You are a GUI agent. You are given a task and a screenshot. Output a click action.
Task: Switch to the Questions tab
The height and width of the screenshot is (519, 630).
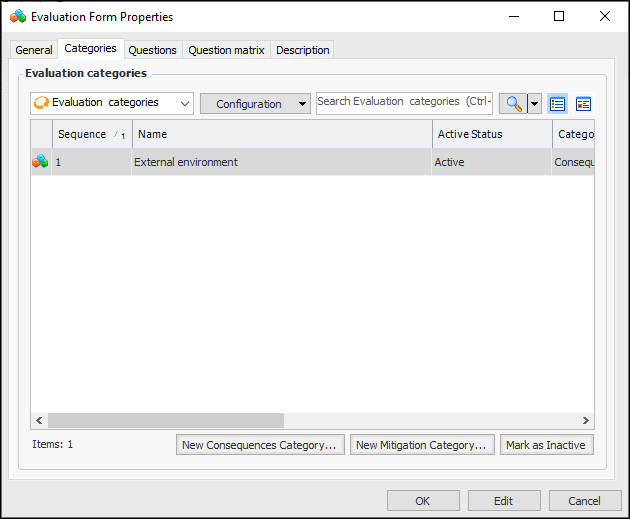[152, 50]
